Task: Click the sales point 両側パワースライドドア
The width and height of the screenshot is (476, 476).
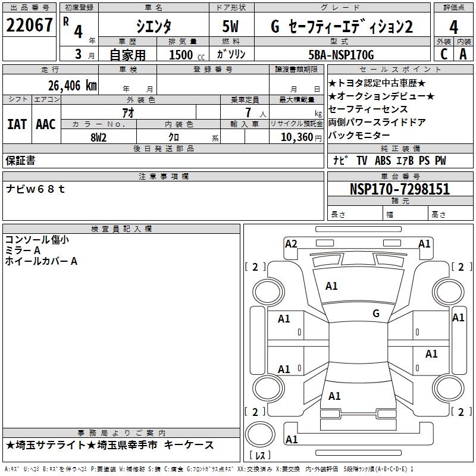Action: point(377,123)
